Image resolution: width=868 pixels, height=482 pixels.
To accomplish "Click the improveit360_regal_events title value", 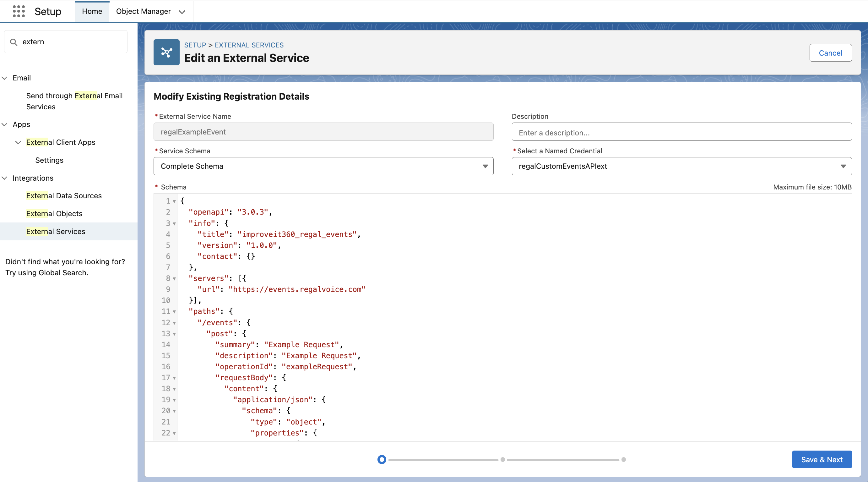I will 297,234.
